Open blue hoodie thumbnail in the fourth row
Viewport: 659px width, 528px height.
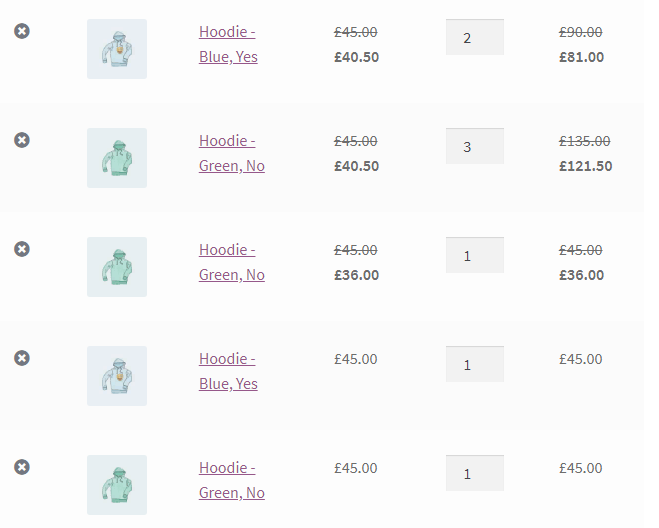(117, 376)
